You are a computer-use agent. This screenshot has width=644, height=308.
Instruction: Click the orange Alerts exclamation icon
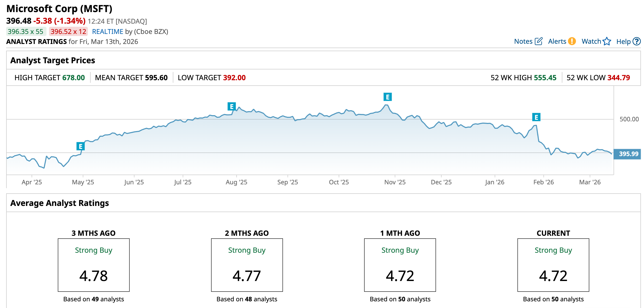point(572,41)
